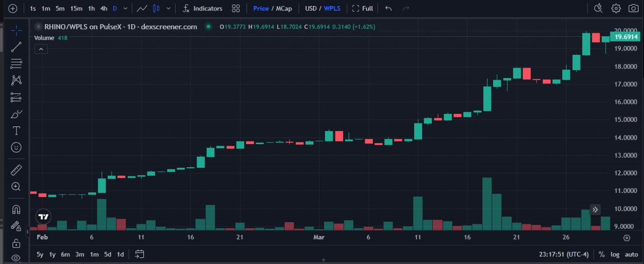Click the 19.6914 current price label

pos(626,37)
